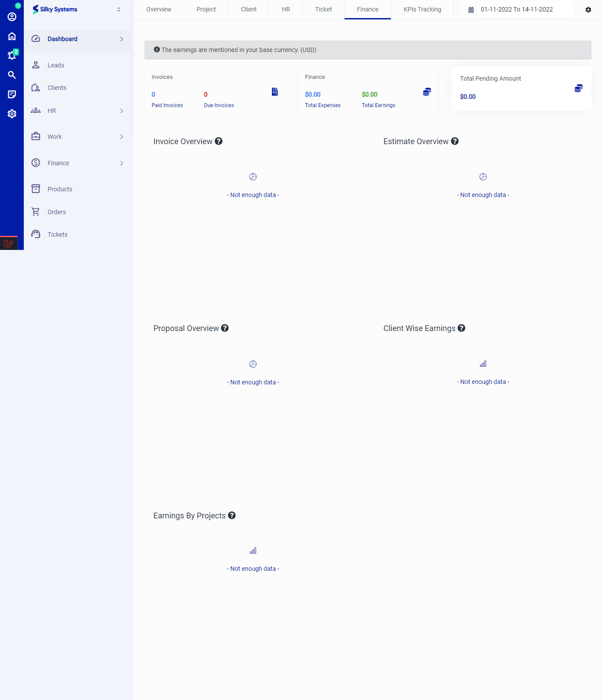Open the user profile icon in left rail
The width and height of the screenshot is (602, 700).
[12, 17]
